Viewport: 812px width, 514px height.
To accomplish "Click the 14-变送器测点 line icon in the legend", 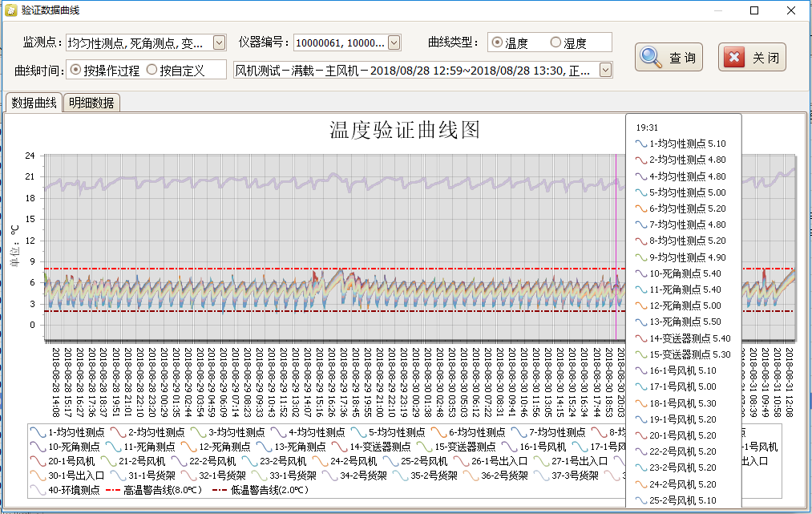I will point(340,447).
